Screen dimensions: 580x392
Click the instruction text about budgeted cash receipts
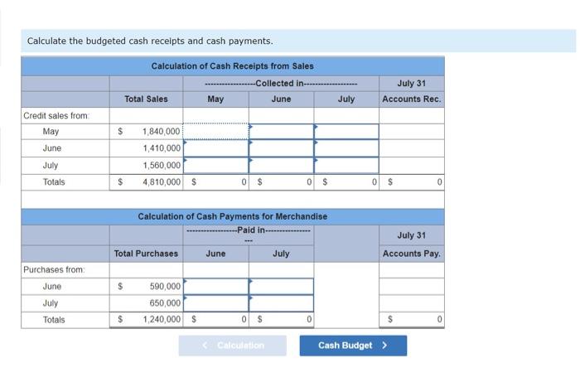(150, 41)
